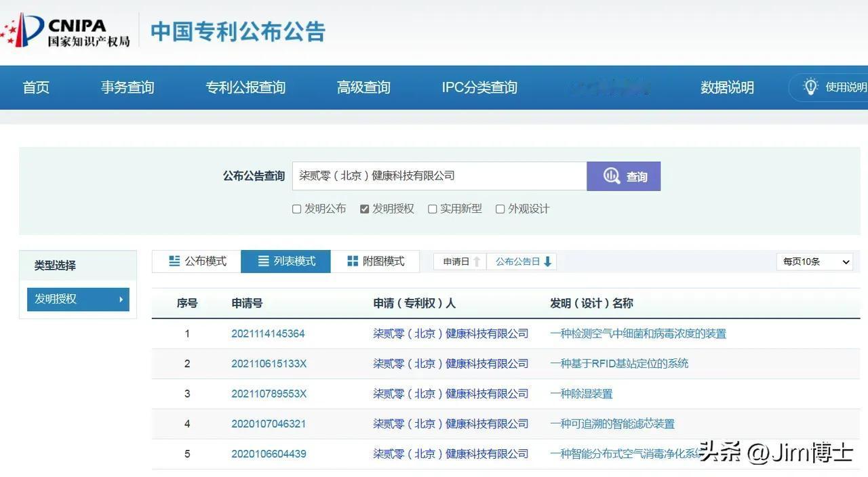Viewport: 868px width, 477px height.
Task: Click the applicant name in row 2
Action: pyautogui.click(x=451, y=364)
